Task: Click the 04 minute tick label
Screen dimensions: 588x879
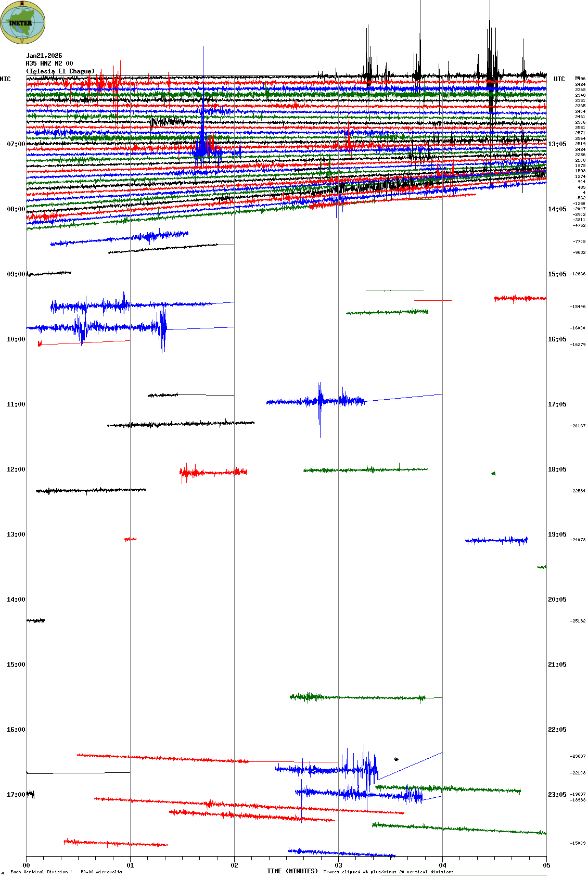Action: 442,865
